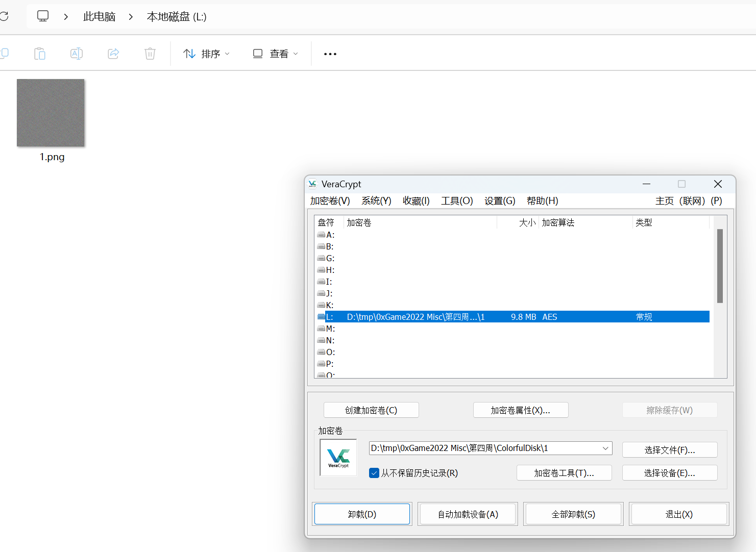Select drive slot K: in VeraCrypt list
This screenshot has width=756, height=552.
click(x=326, y=305)
